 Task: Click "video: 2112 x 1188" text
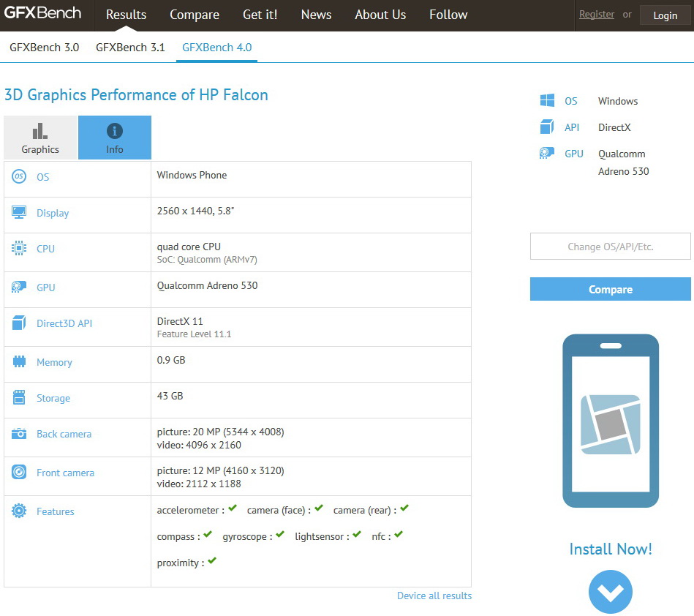click(199, 484)
